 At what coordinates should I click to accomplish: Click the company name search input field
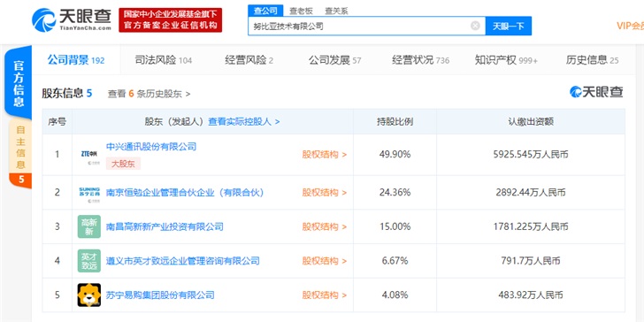(359, 26)
